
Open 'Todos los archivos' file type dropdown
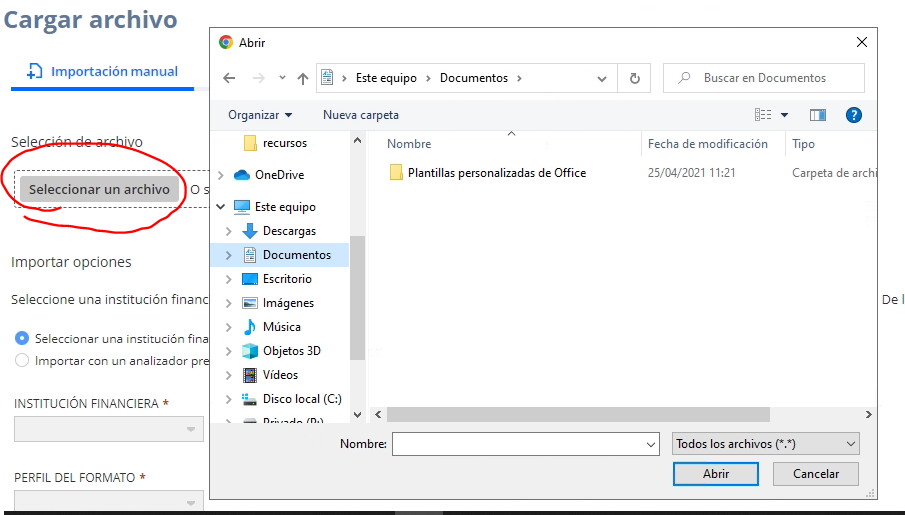point(765,443)
